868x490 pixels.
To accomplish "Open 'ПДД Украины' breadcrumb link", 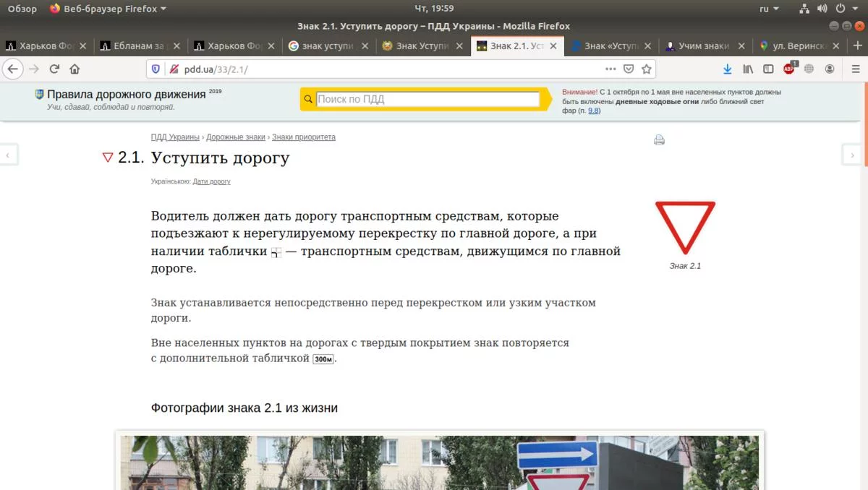I will (175, 137).
